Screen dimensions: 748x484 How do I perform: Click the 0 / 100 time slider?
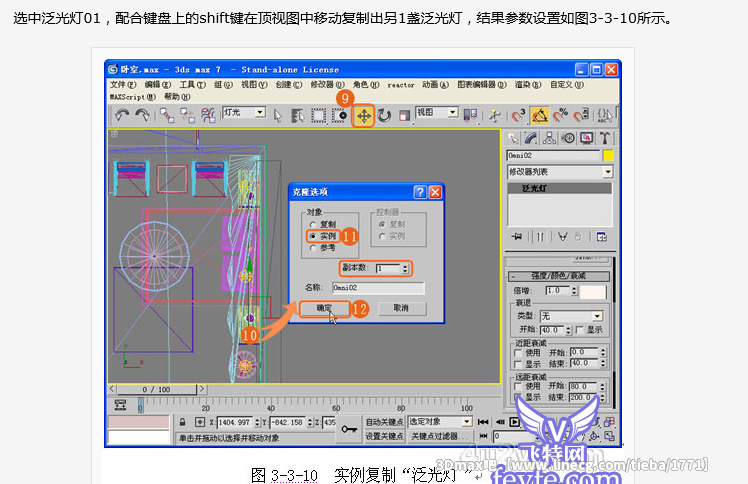coord(156,390)
